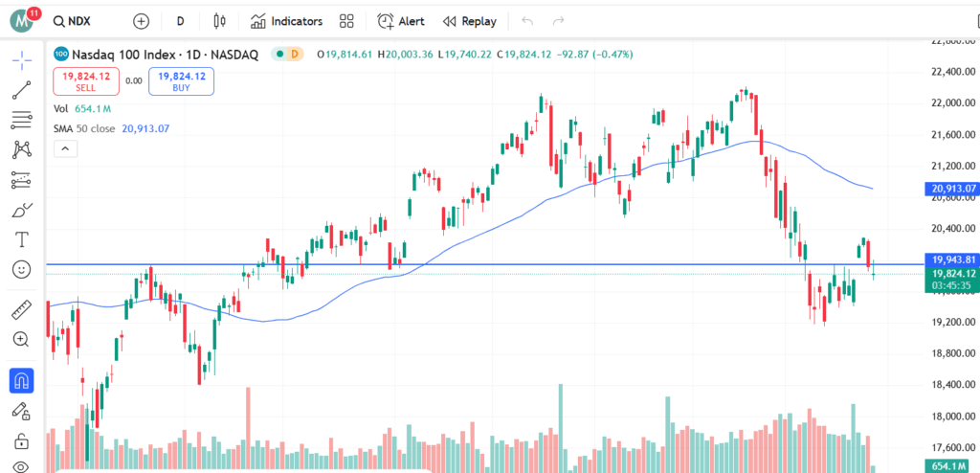Click the 19,824.12 current price label
Screen dimensions: 980x473
pyautogui.click(x=950, y=274)
